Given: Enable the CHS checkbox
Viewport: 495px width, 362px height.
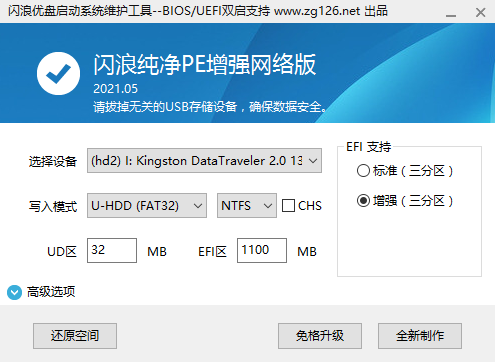Looking at the screenshot, I should [x=288, y=206].
